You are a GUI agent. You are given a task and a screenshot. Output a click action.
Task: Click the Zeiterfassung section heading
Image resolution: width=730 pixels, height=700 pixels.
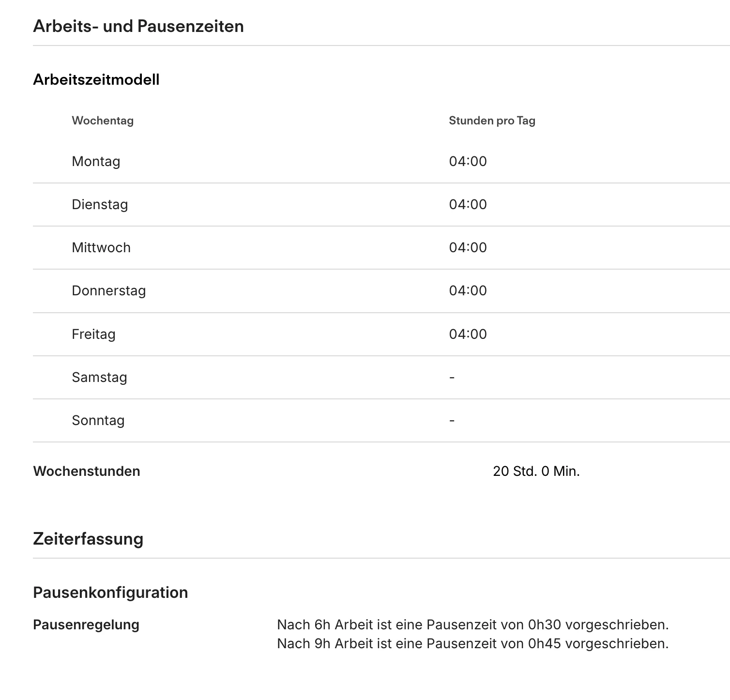88,539
